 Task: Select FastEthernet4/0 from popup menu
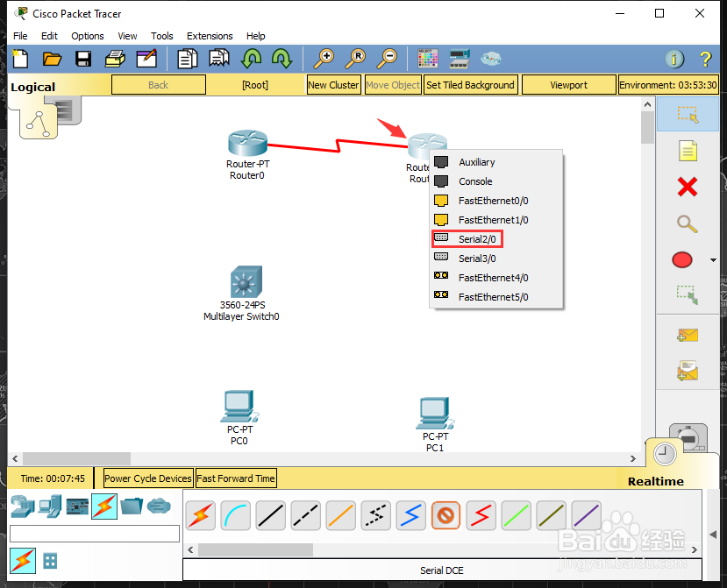[x=496, y=278]
